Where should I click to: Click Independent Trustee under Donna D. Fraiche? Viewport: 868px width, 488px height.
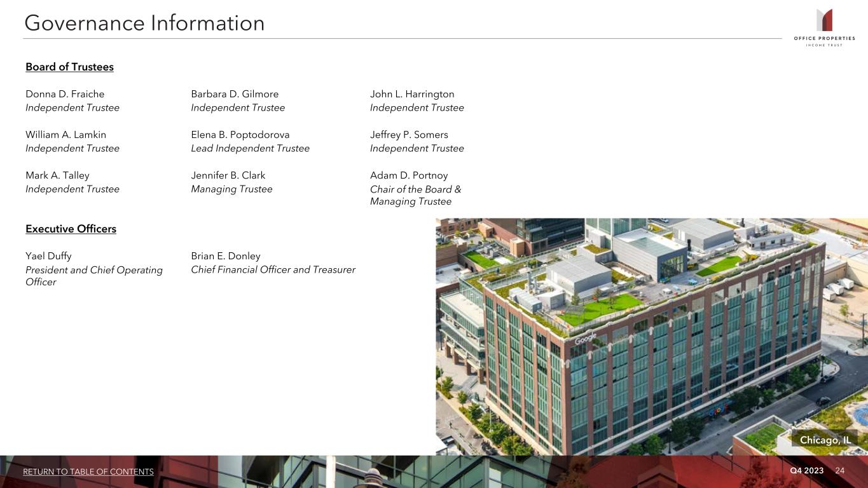pyautogui.click(x=72, y=107)
